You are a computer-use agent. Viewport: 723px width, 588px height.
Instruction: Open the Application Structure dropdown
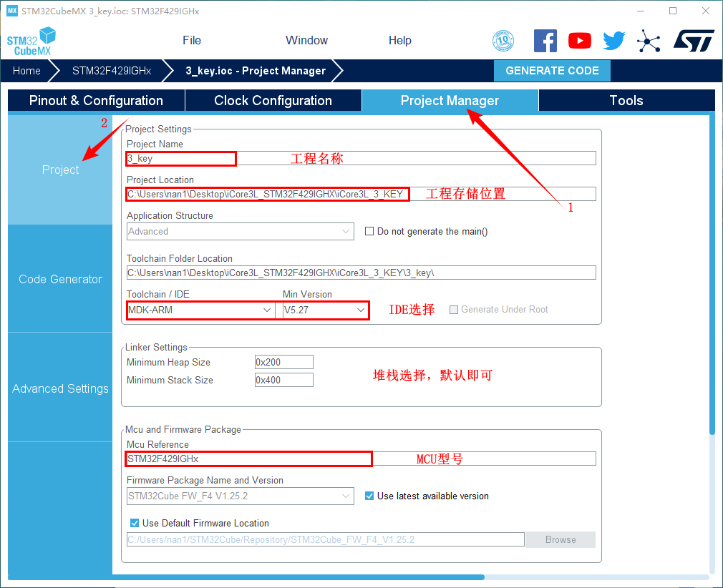click(x=240, y=231)
